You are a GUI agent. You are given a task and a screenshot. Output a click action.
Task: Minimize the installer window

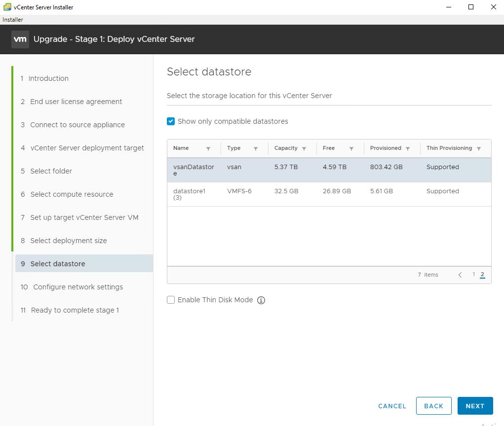click(x=449, y=7)
